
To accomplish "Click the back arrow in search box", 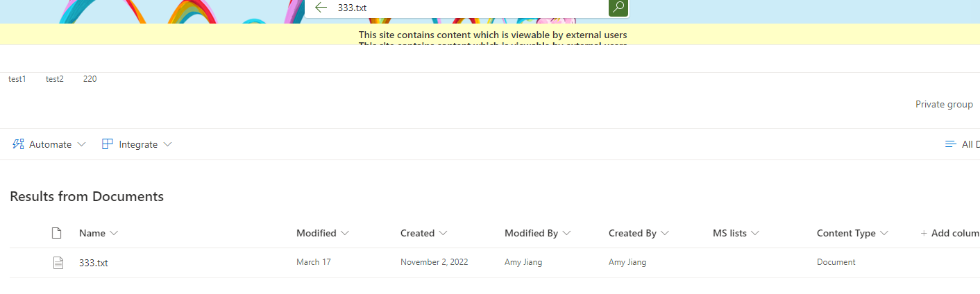I will click(321, 7).
